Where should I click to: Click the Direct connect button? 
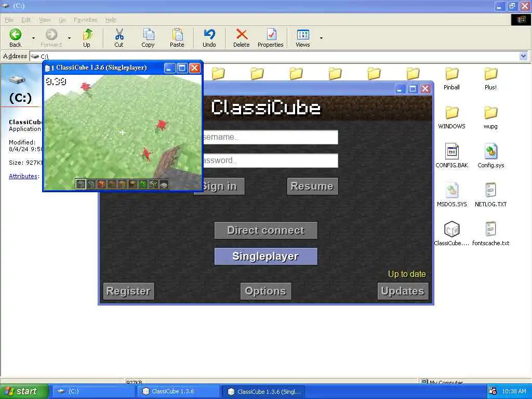point(266,230)
